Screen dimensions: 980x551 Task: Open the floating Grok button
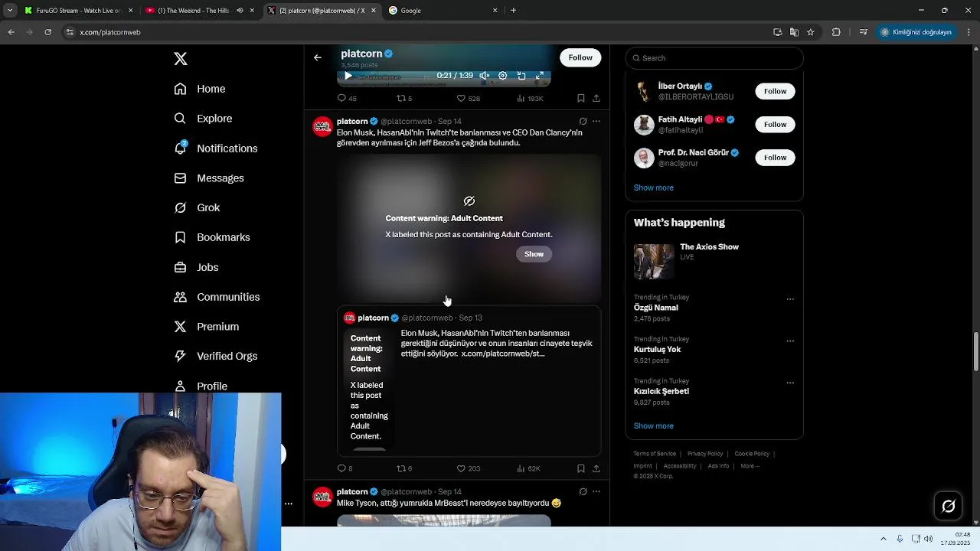pos(948,506)
